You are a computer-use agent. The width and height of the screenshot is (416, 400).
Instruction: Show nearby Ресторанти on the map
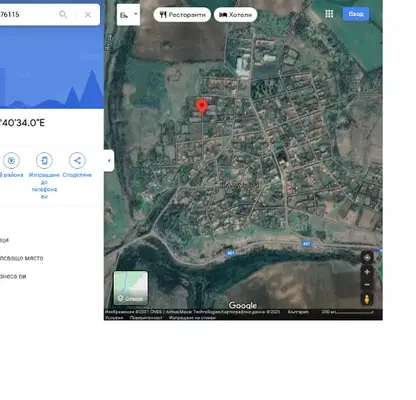tap(182, 15)
